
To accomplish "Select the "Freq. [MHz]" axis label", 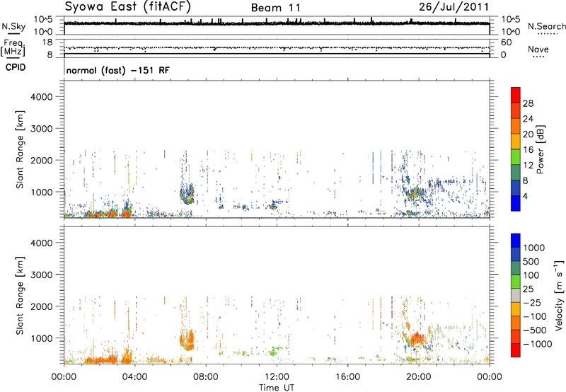I will point(13,48).
